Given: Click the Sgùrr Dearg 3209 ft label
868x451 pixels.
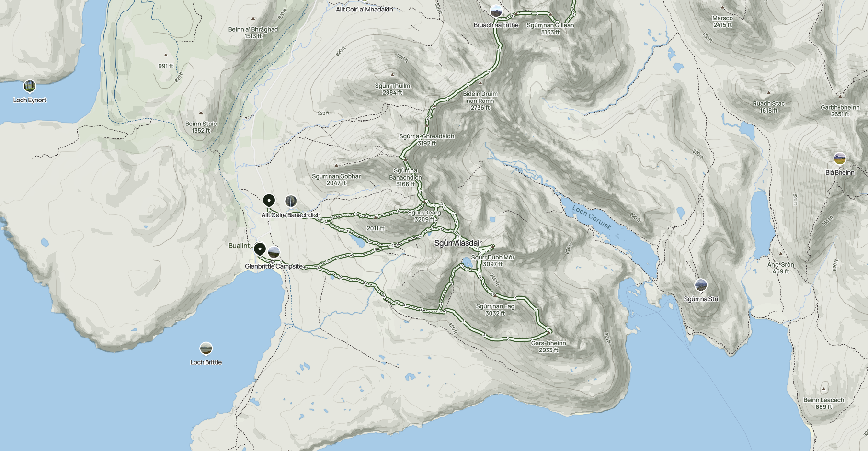Looking at the screenshot, I should click(x=424, y=216).
